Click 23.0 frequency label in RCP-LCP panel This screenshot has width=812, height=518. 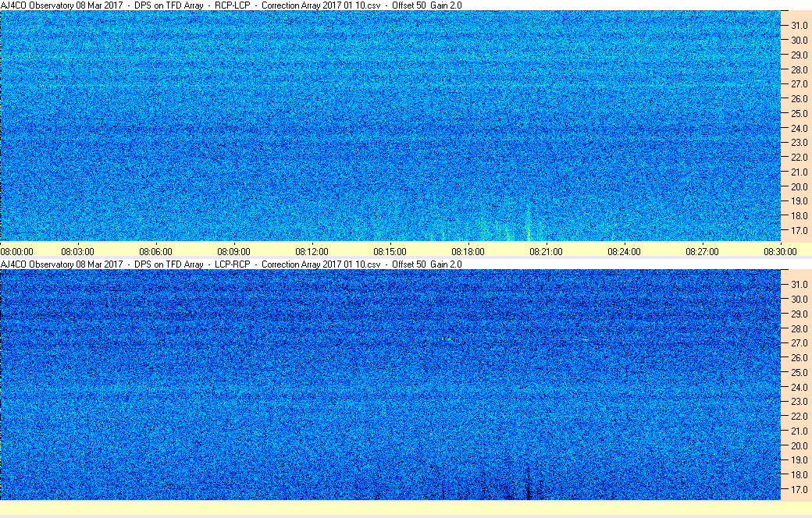coord(799,142)
